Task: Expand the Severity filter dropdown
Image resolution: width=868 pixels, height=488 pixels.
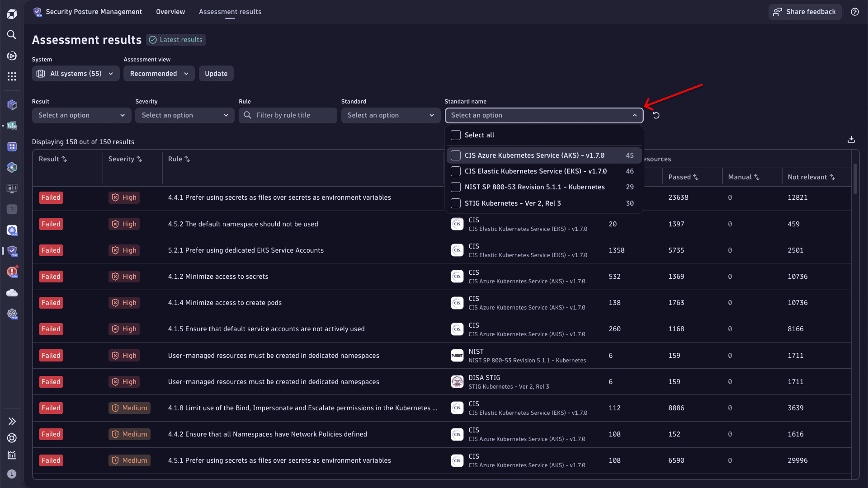Action: 184,115
